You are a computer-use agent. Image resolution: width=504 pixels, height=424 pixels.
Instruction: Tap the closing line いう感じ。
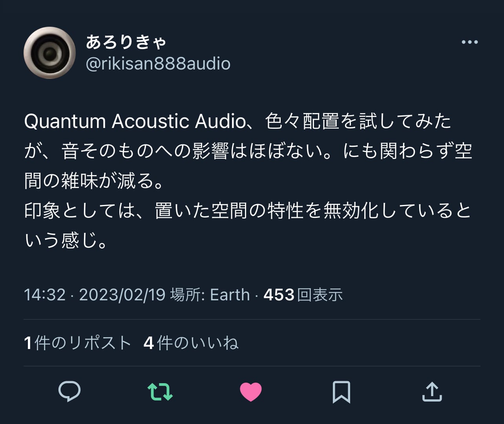click(66, 241)
